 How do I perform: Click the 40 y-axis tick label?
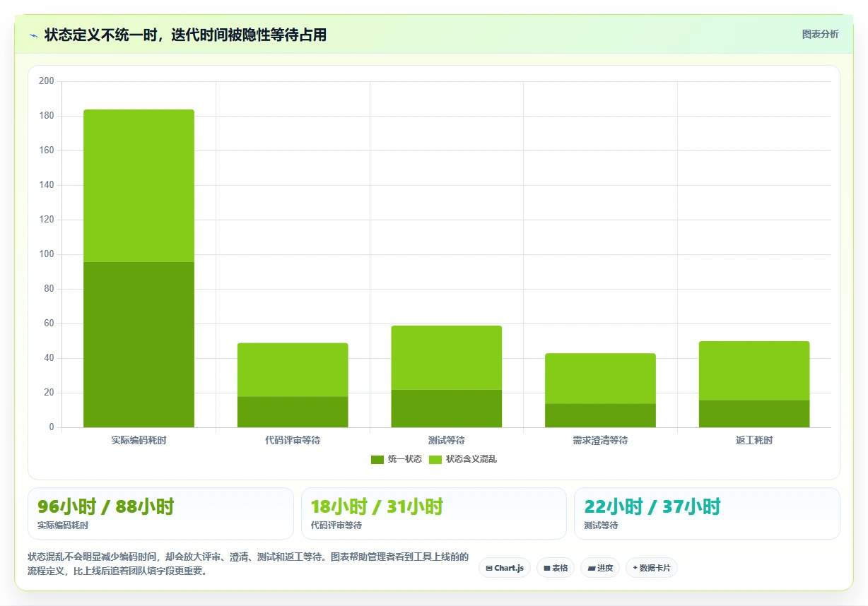point(49,358)
